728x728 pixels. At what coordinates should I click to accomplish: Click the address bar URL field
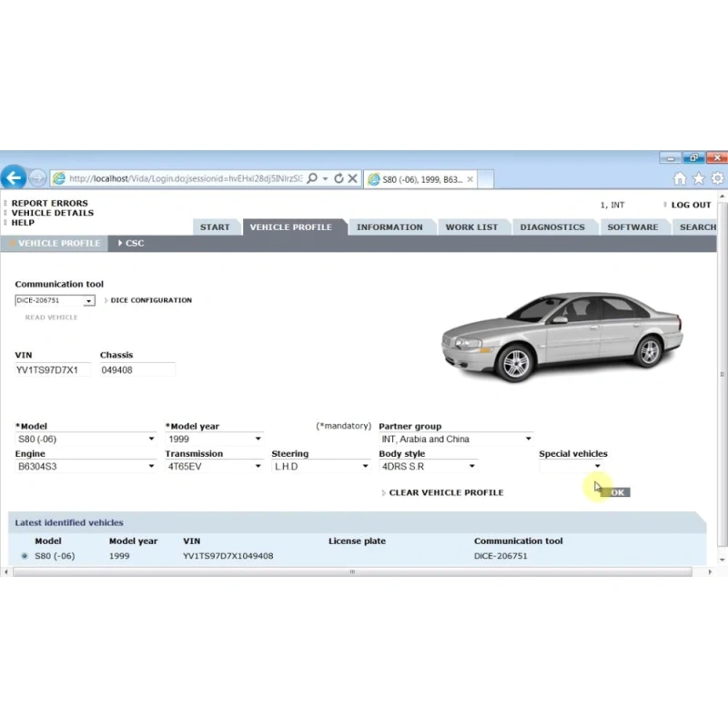(186, 178)
